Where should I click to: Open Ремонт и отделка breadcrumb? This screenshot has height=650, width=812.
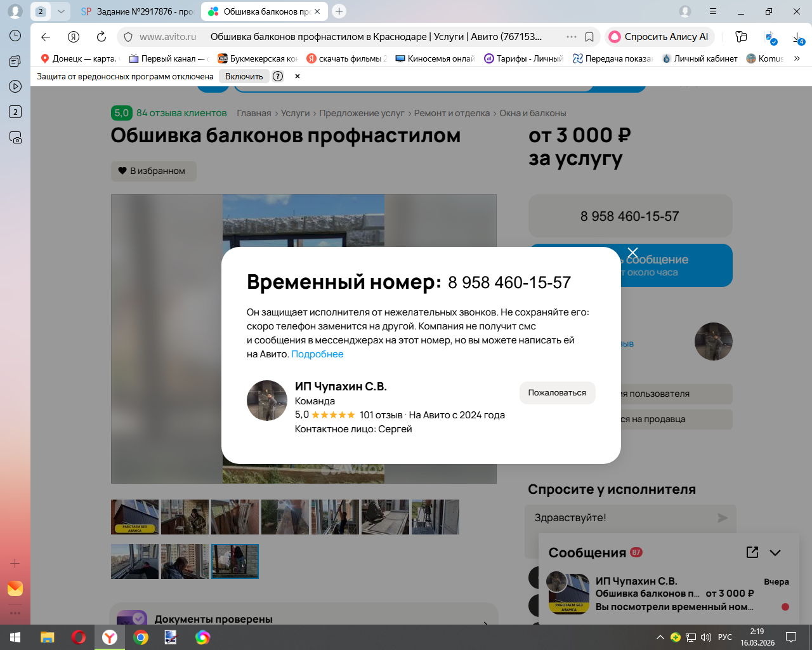(452, 113)
